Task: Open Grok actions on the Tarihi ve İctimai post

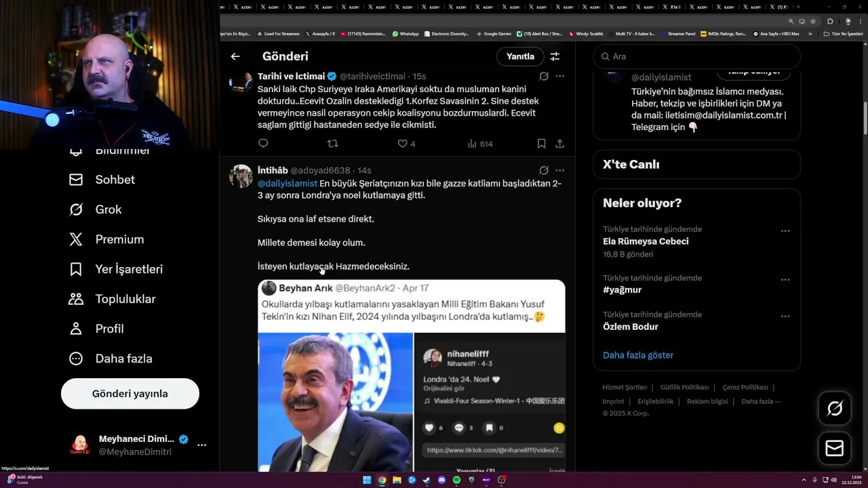Action: pos(544,76)
